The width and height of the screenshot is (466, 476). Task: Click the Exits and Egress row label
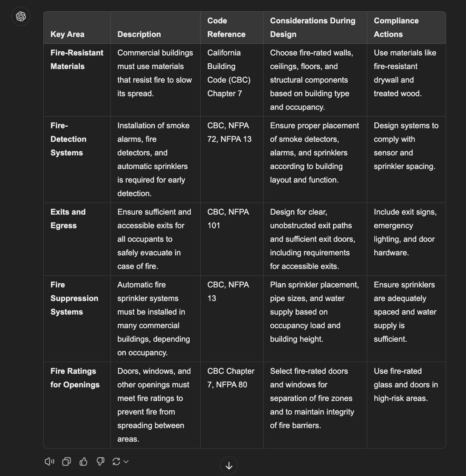tap(68, 219)
